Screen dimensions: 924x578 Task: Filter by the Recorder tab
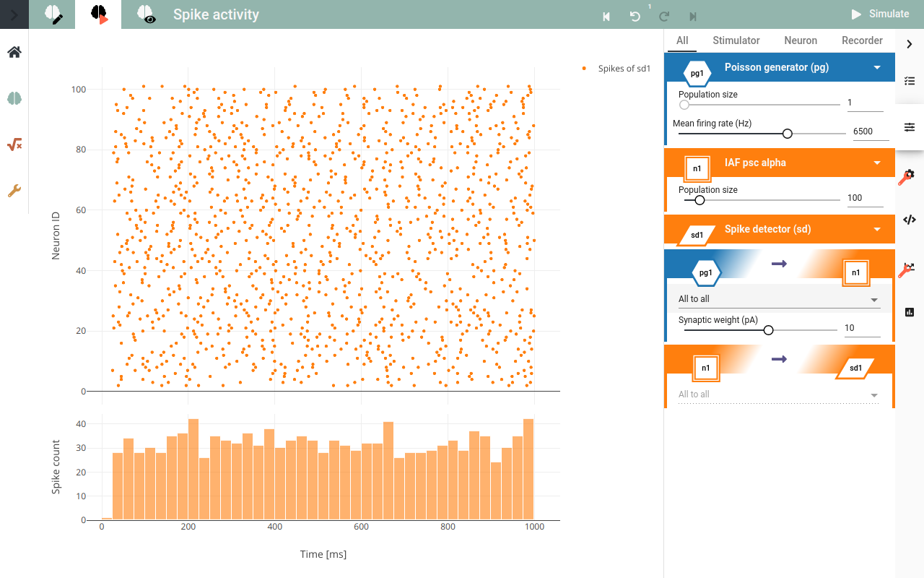click(862, 40)
